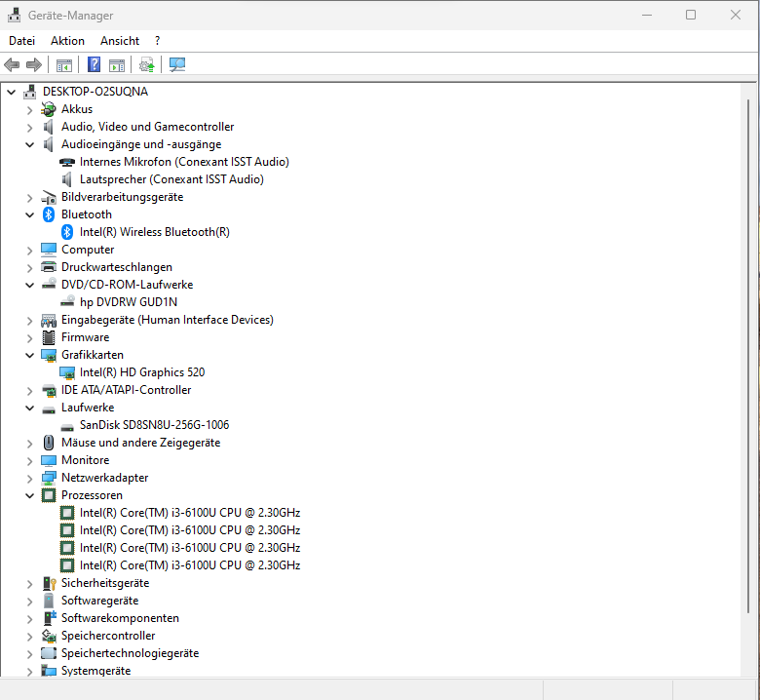Image resolution: width=760 pixels, height=700 pixels.
Task: Collapse the Laufwerke category
Action: 29,408
